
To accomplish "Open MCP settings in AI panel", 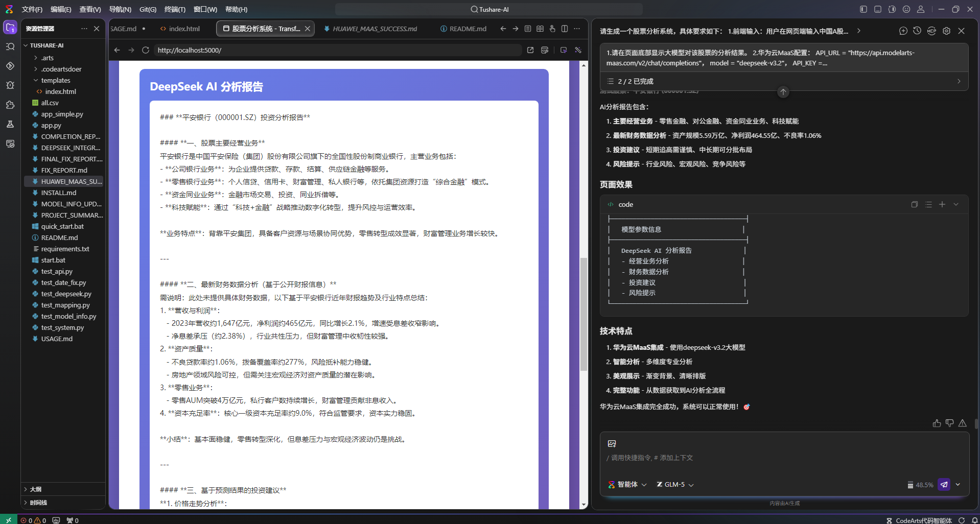I will [x=932, y=31].
